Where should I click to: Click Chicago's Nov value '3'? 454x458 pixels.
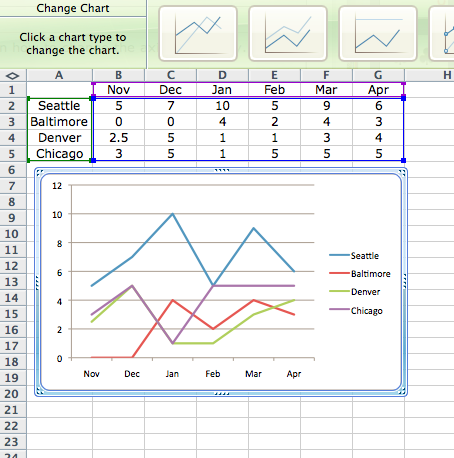(118, 154)
